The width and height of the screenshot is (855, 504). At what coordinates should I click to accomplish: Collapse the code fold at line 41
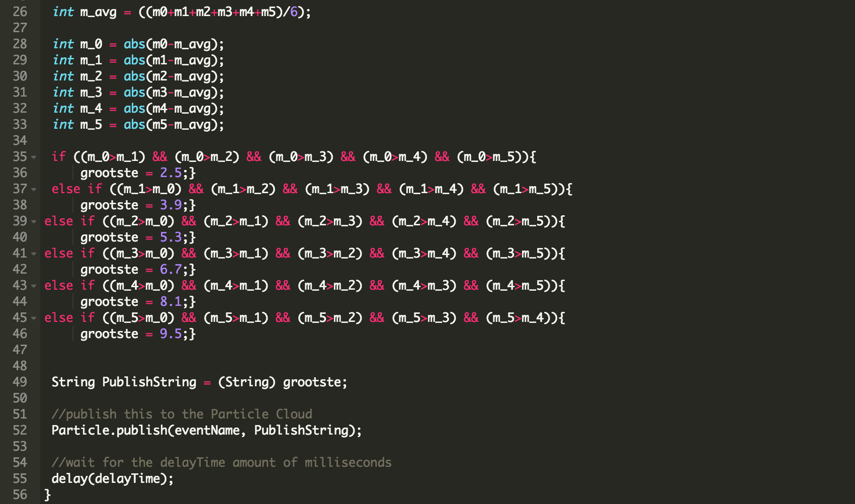click(34, 254)
